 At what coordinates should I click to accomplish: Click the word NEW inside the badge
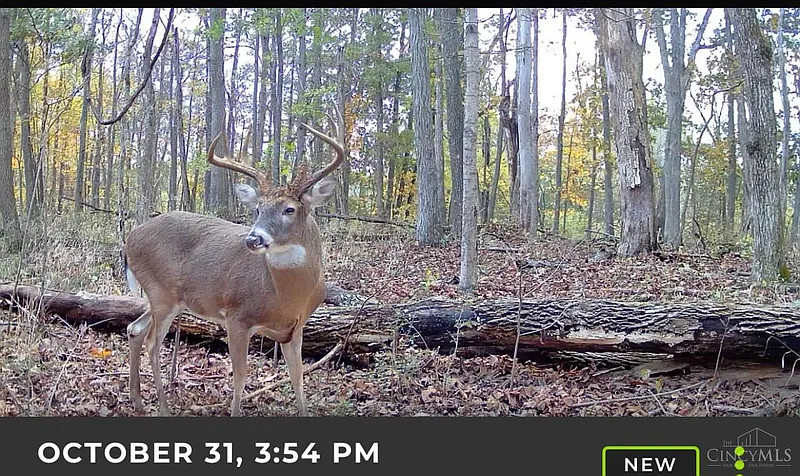coord(650,464)
